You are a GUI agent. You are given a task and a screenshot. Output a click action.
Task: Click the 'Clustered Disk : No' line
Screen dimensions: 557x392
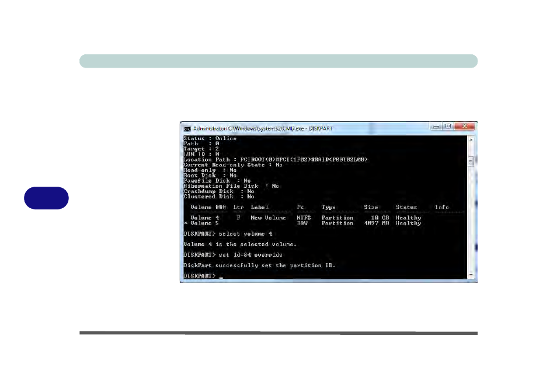point(219,197)
